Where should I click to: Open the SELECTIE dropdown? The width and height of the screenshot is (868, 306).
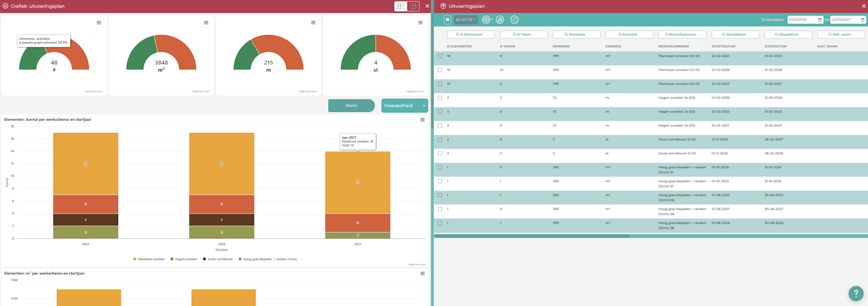tap(466, 20)
